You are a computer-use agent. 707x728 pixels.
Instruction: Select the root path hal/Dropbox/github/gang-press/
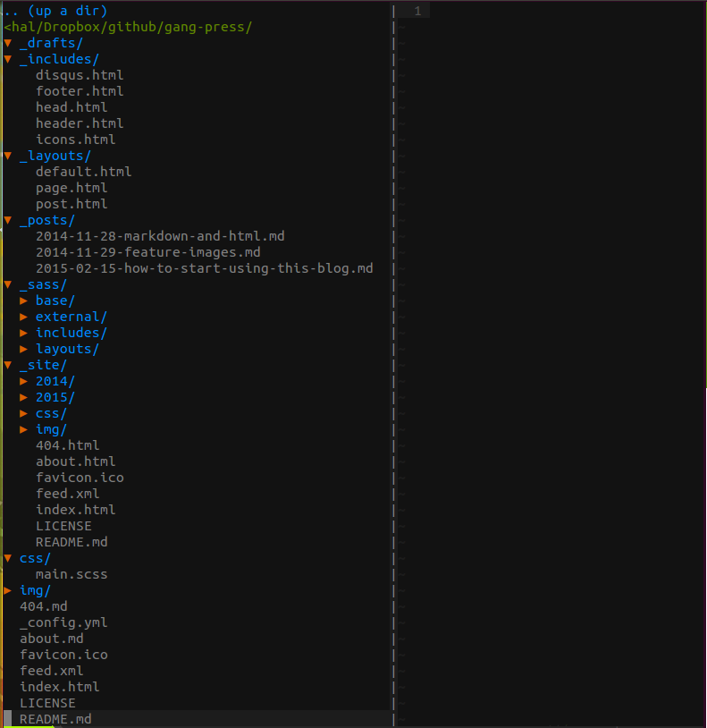(x=128, y=27)
